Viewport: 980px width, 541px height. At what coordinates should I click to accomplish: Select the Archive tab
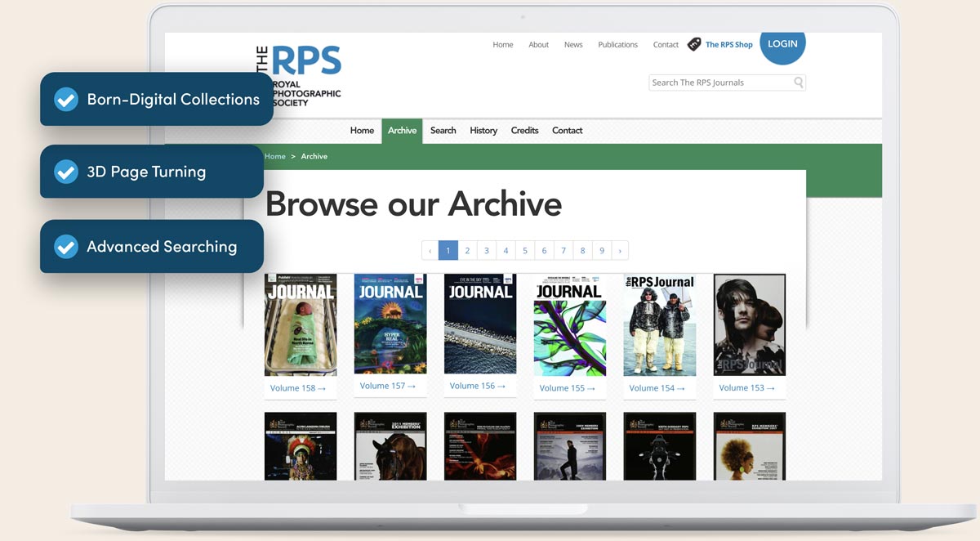point(402,131)
